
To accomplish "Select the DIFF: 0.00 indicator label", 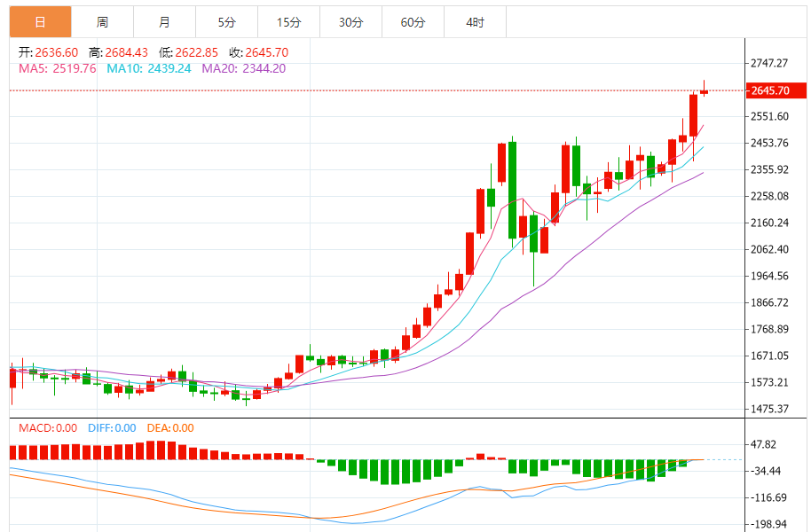I will [112, 428].
